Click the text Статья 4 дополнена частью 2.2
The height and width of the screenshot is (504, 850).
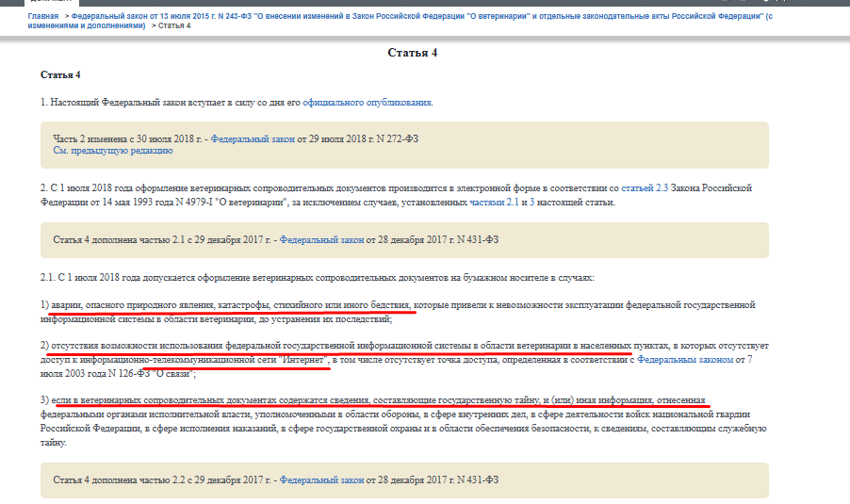tap(161, 480)
